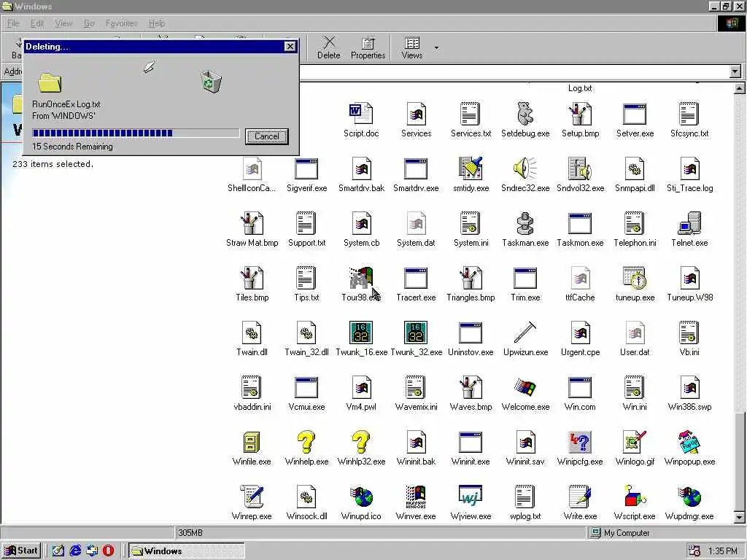Viewport: 747px width, 560px height.
Task: Open the Edit menu
Action: pos(36,23)
